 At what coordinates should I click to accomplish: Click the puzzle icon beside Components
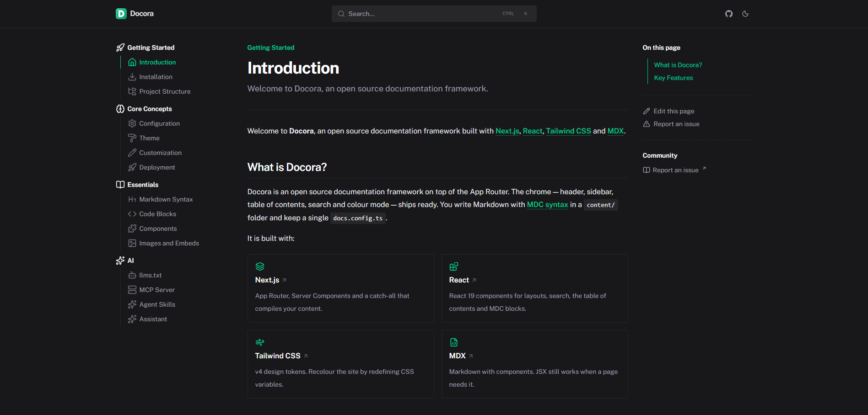pyautogui.click(x=132, y=229)
